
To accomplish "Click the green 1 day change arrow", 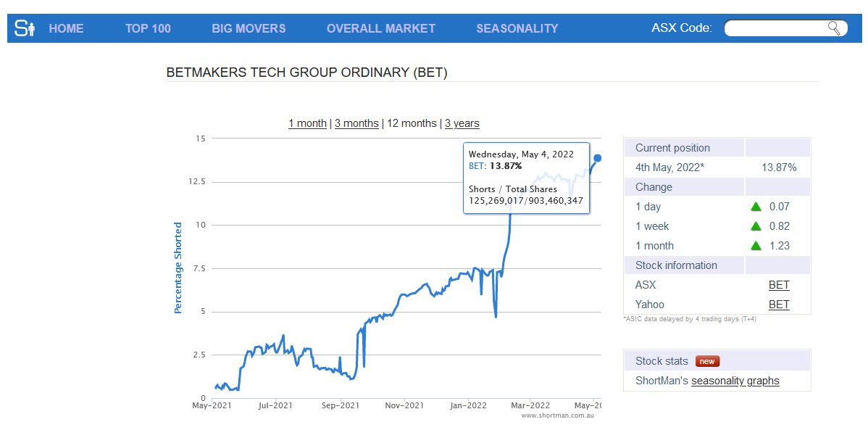I will (x=756, y=207).
